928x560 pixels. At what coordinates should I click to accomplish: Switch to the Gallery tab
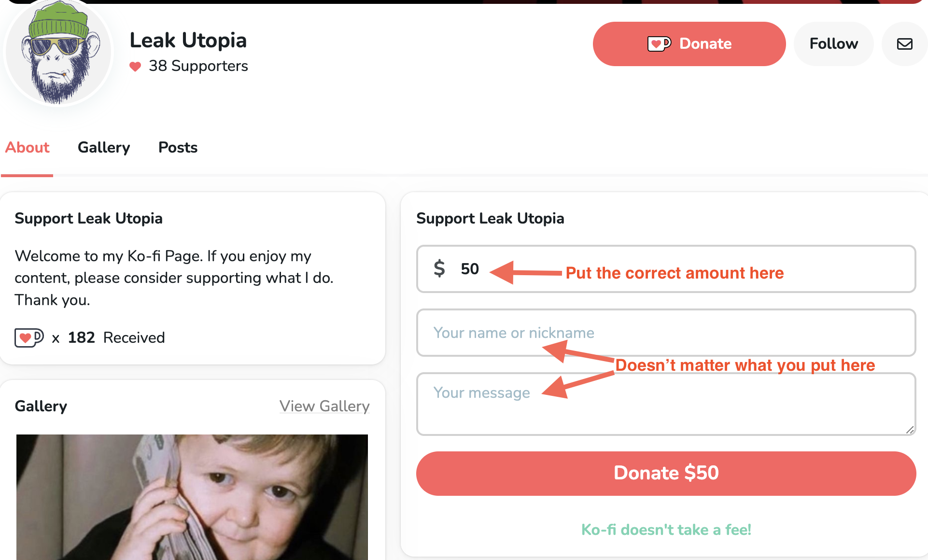coord(104,147)
